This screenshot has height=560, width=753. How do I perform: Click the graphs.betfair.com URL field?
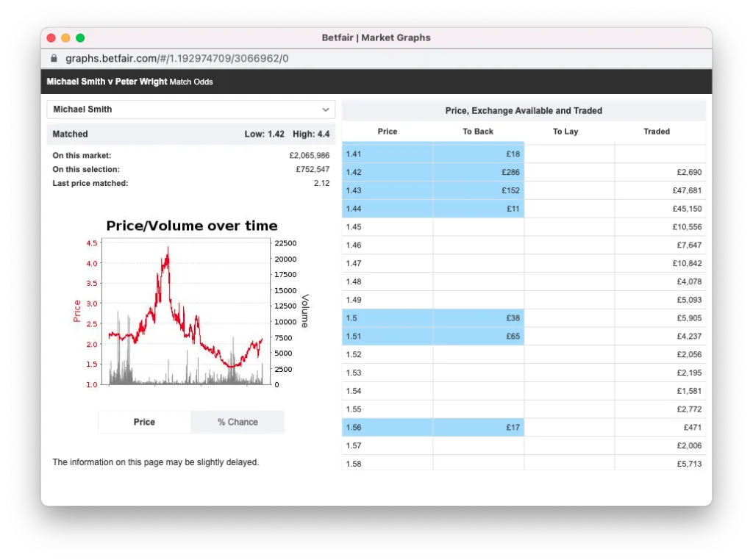click(176, 59)
